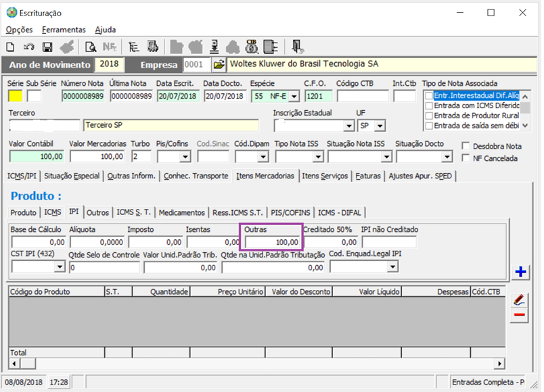Click the blue plus add item icon
The width and height of the screenshot is (544, 392).
520,272
